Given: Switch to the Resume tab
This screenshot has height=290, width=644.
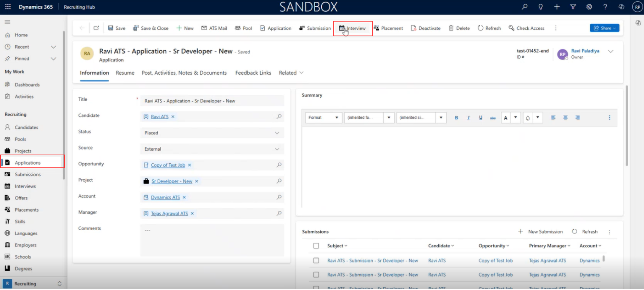Looking at the screenshot, I should [125, 73].
